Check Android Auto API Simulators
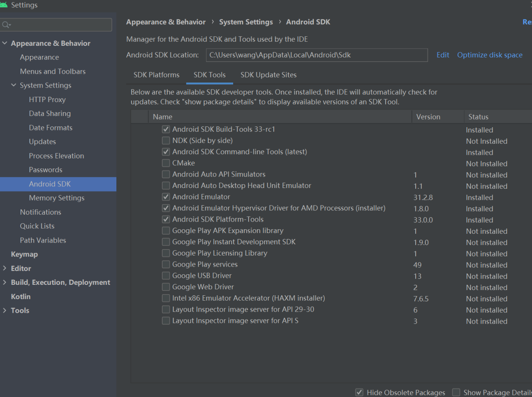Viewport: 532px width, 397px height. 166,175
